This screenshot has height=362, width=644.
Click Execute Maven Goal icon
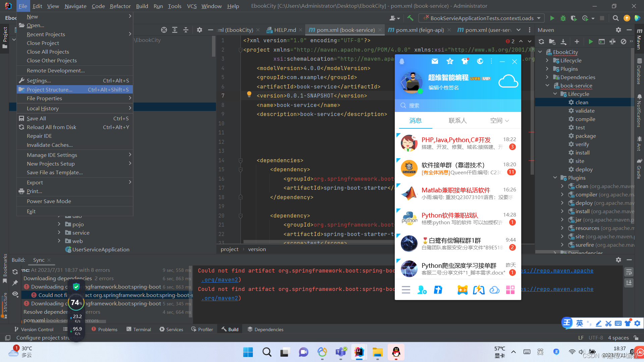[x=602, y=42]
